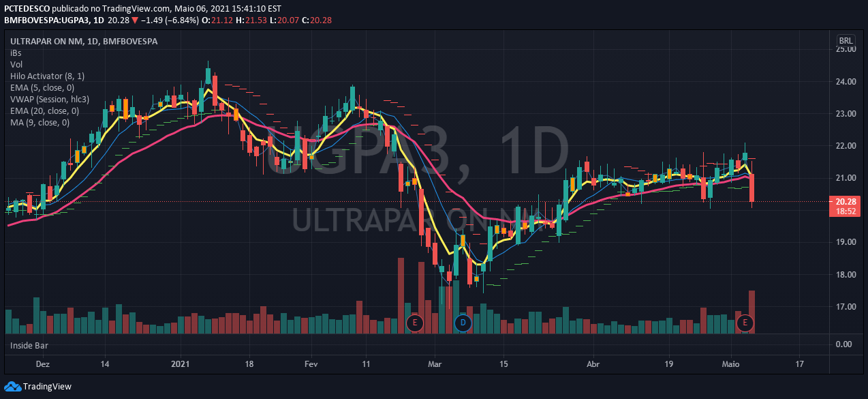Click the 18 date on time axis
868x399 pixels.
(249, 364)
